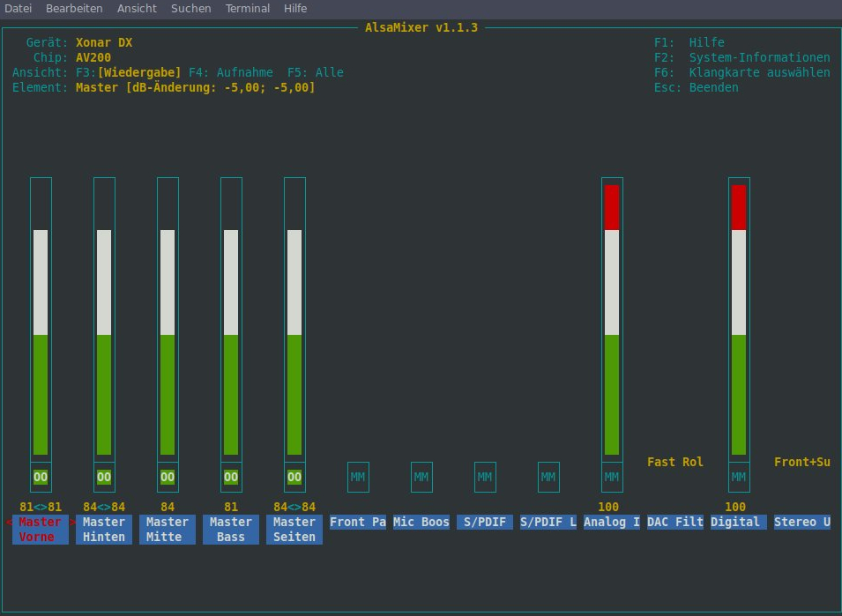This screenshot has width=842, height=616.
Task: Select the Mic Boos channel label
Action: pos(421,522)
